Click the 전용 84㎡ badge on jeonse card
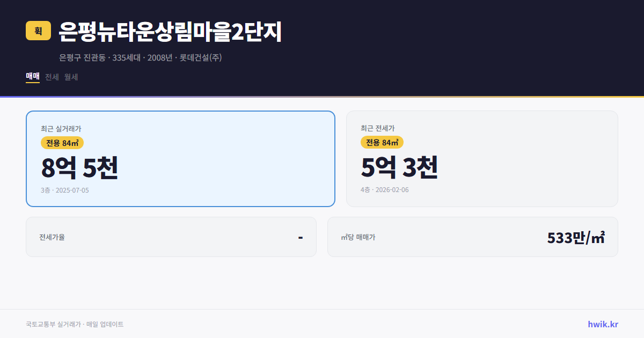The height and width of the screenshot is (338, 644). click(x=382, y=143)
